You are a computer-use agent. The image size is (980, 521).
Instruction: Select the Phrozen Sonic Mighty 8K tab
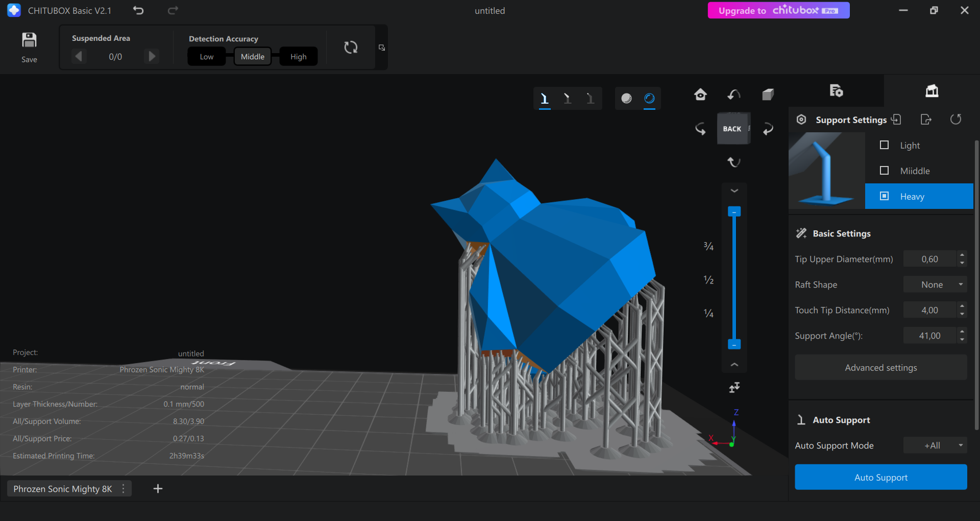[63, 489]
